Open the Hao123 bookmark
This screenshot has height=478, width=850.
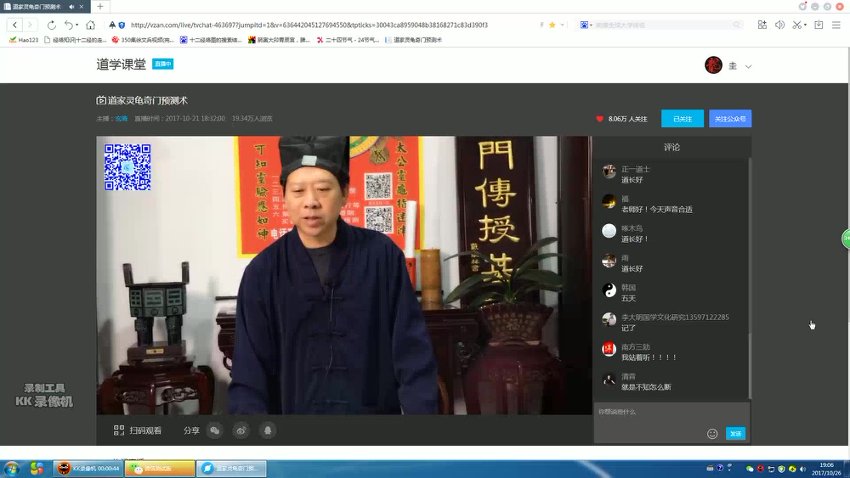tap(24, 40)
